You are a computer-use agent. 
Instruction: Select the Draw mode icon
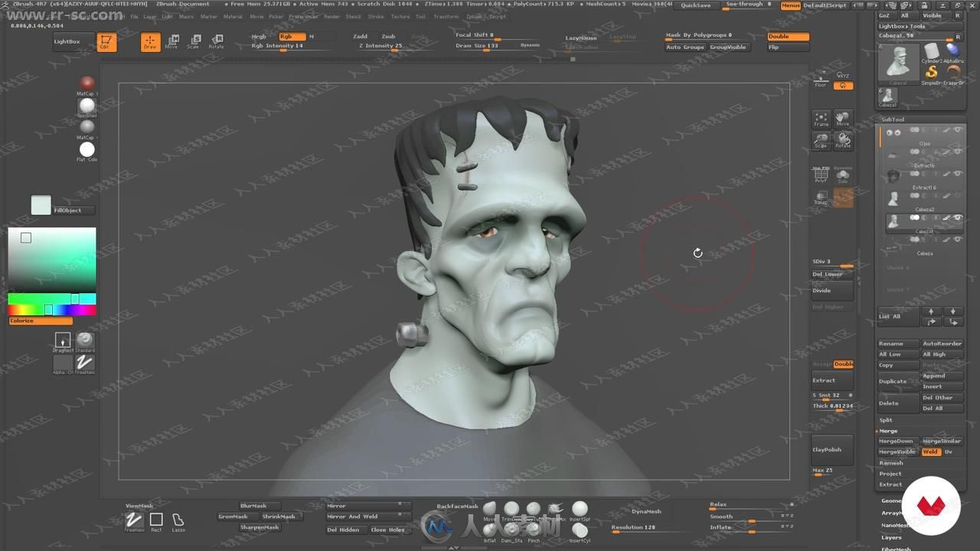pos(150,42)
